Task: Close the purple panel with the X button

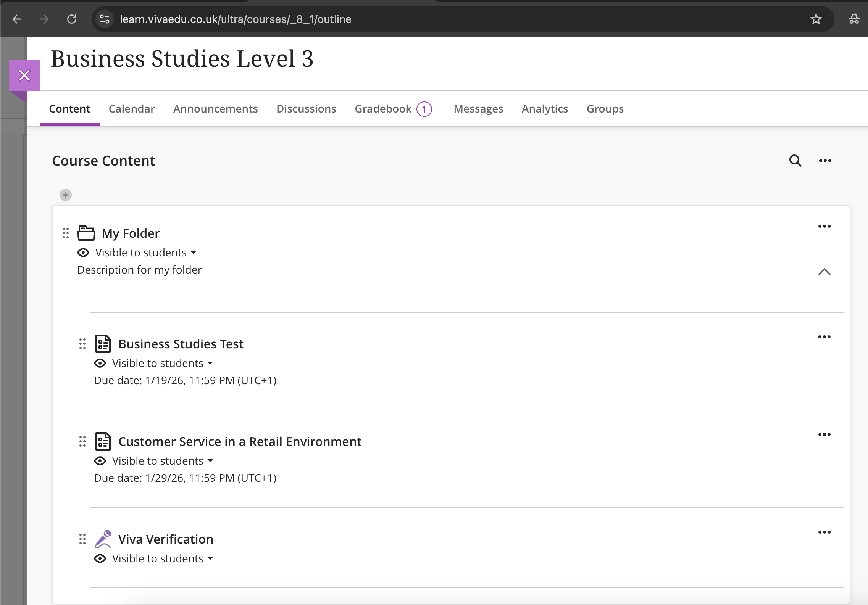Action: [x=24, y=75]
